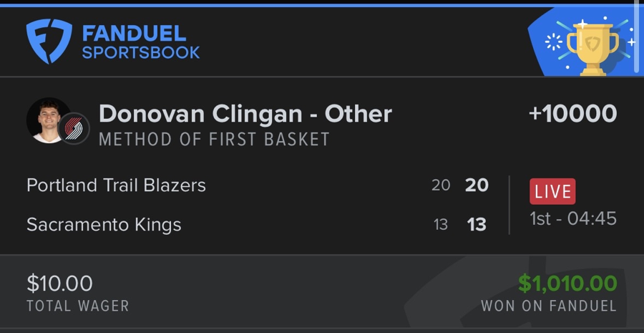Click the bold Trail Blazers score 20

[477, 185]
